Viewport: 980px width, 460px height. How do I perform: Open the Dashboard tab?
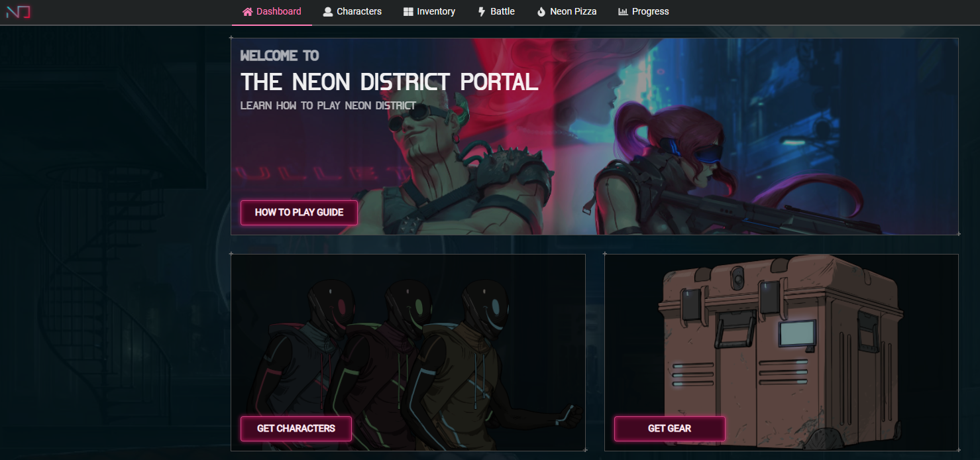[272, 12]
